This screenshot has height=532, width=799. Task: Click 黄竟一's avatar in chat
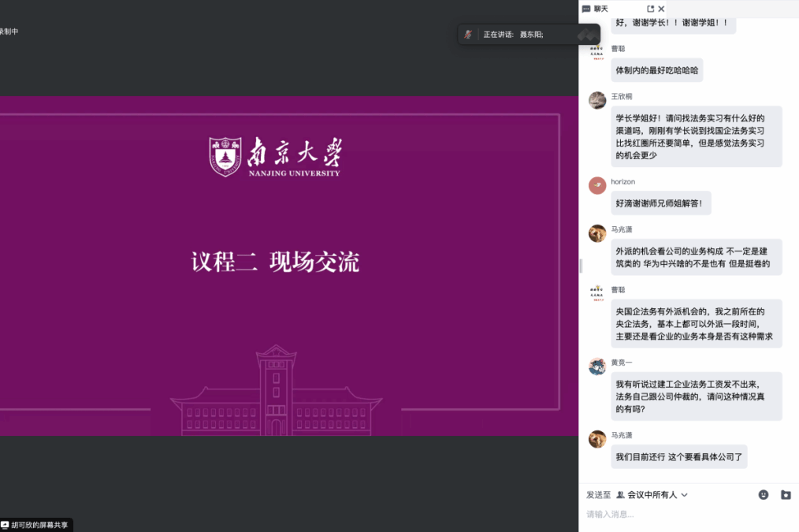coord(597,366)
